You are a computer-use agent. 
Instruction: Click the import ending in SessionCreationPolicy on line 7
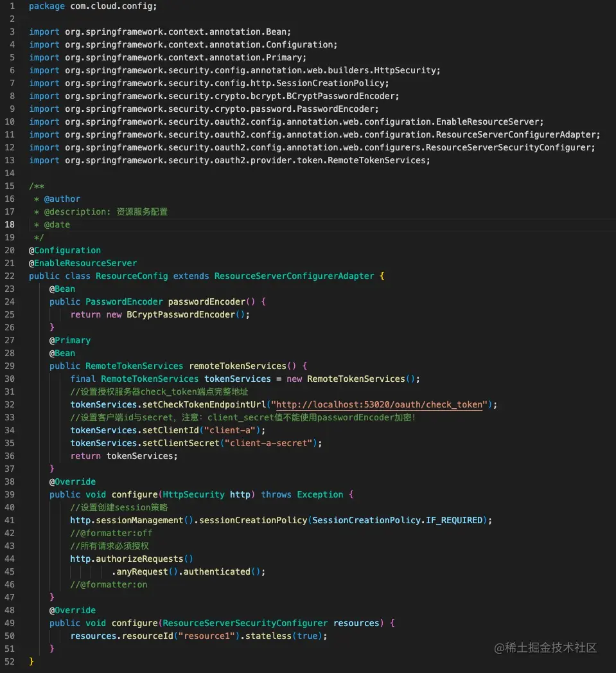209,84
